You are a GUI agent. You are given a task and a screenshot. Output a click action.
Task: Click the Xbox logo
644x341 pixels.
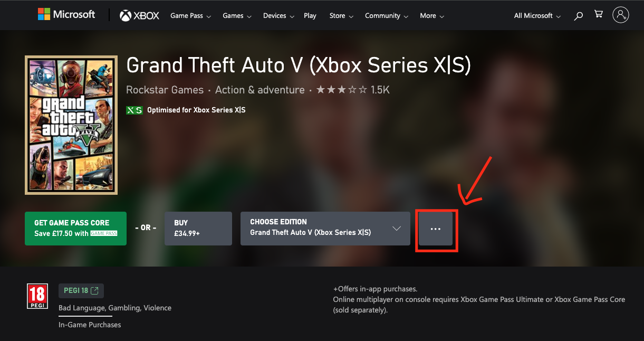pos(139,16)
